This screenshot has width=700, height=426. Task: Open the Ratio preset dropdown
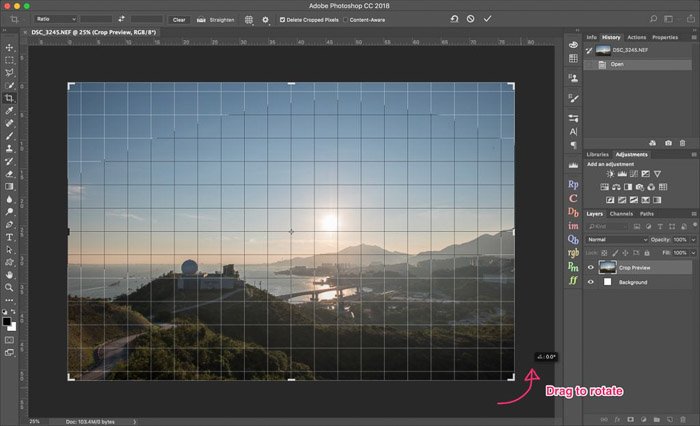pyautogui.click(x=56, y=19)
